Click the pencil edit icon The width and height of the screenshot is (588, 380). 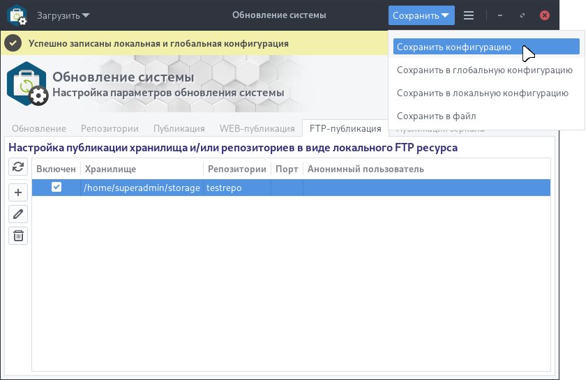pyautogui.click(x=18, y=214)
